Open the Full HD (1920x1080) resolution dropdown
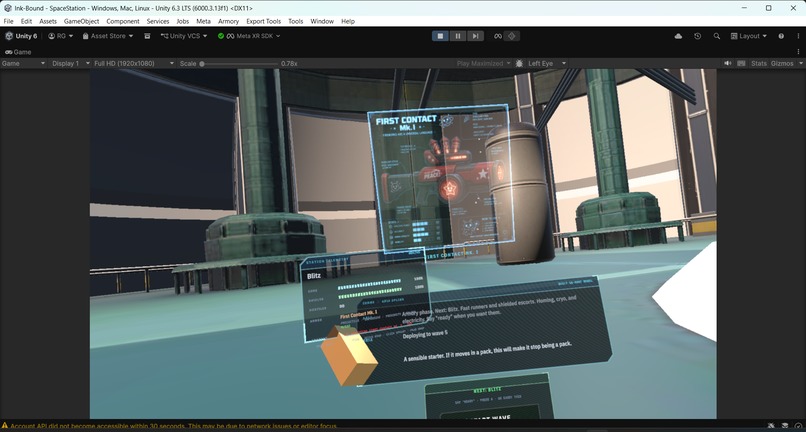 [x=134, y=63]
